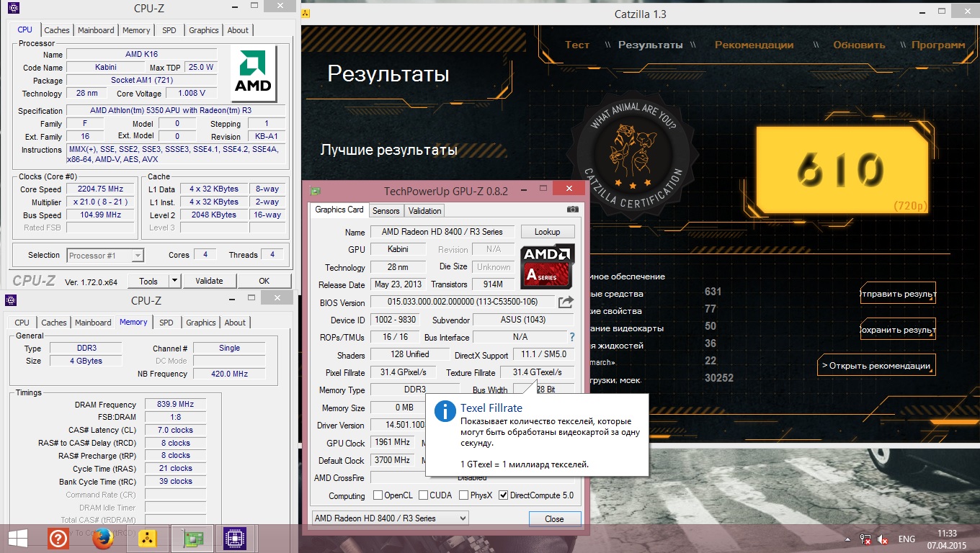Launch Firefox from the taskbar
This screenshot has width=980, height=553.
click(102, 538)
